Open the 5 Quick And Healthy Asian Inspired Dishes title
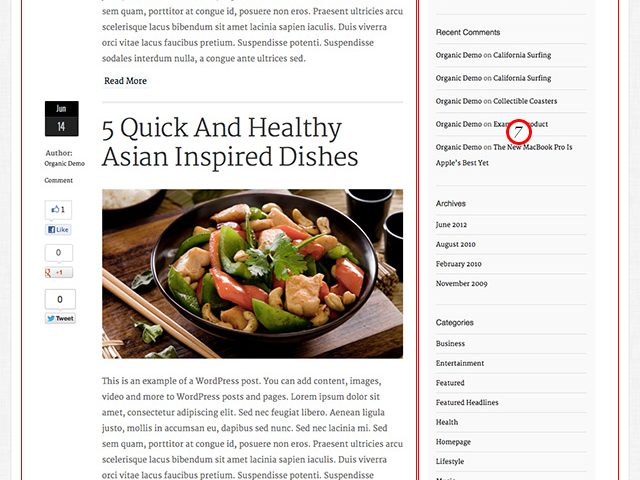The height and width of the screenshot is (480, 640). tap(230, 142)
